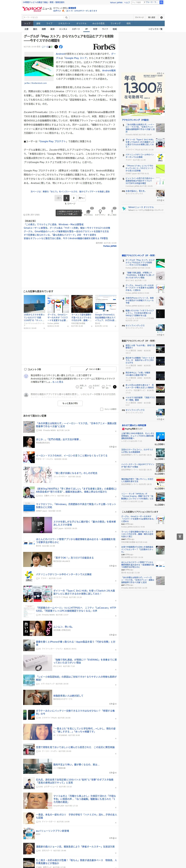
Task: Share the first comment on X
Action: [114, 387]
